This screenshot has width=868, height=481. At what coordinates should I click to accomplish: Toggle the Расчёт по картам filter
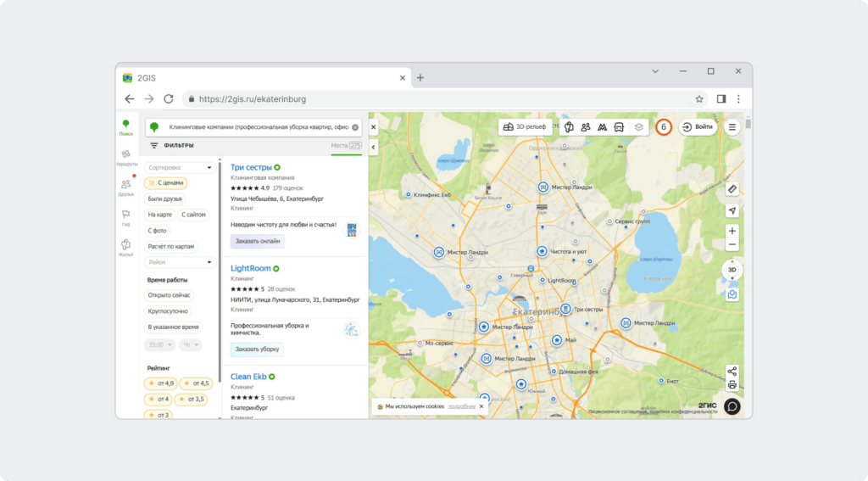coord(171,247)
